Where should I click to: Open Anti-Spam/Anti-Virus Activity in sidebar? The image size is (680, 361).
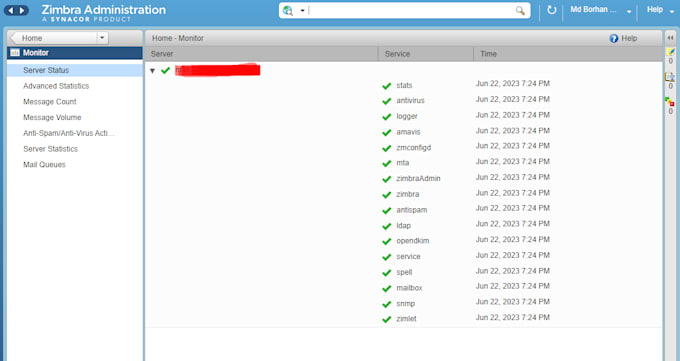point(69,133)
